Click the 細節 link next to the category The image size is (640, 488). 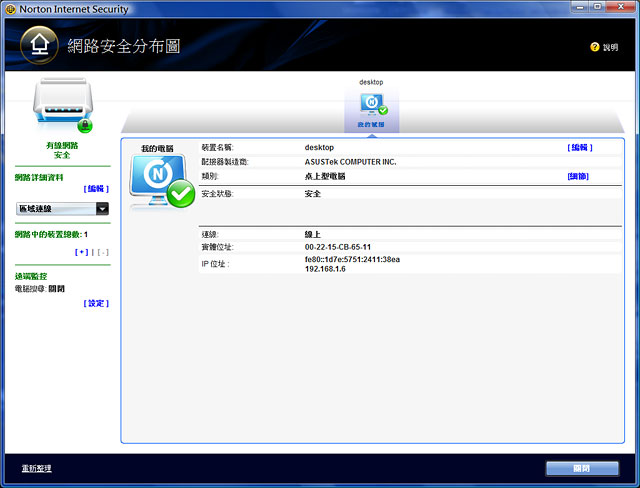(578, 176)
